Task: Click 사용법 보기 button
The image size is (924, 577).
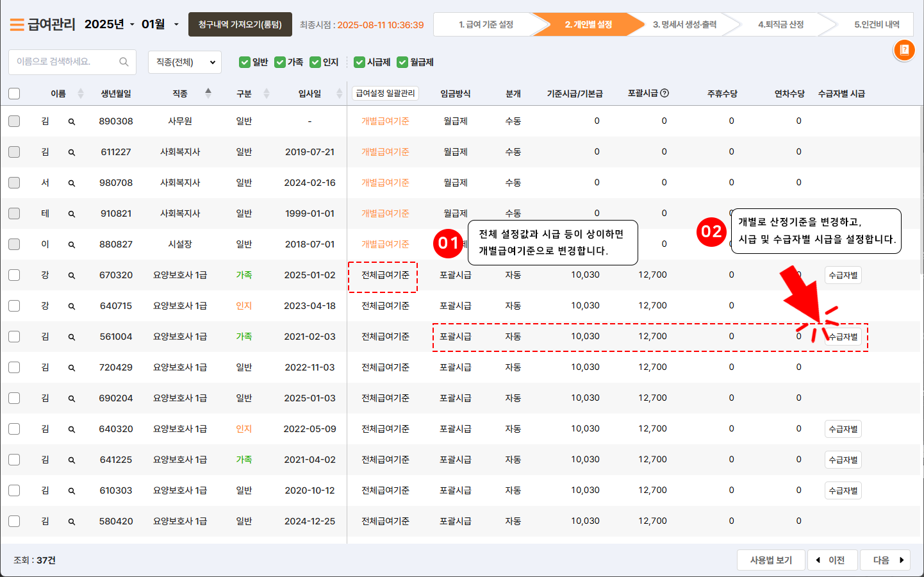Action: coord(771,560)
